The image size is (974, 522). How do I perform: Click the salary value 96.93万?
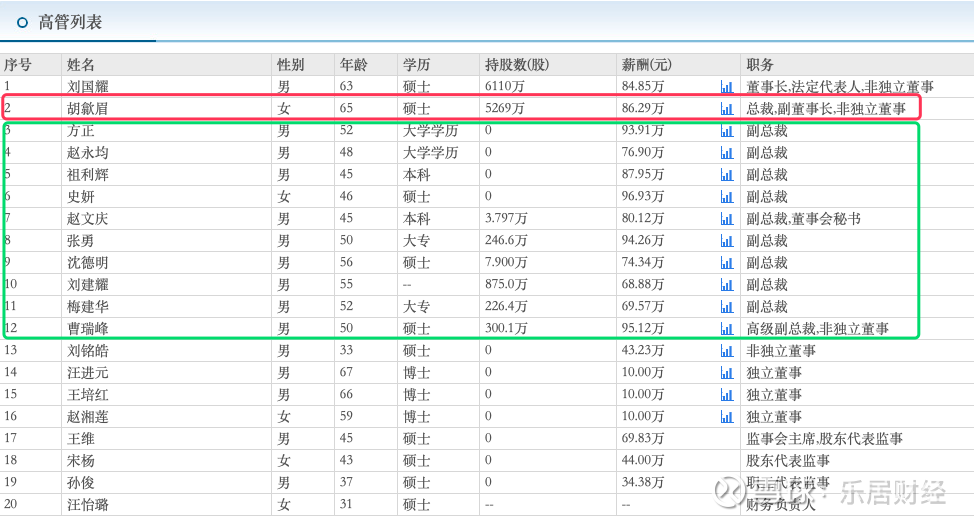pyautogui.click(x=643, y=197)
